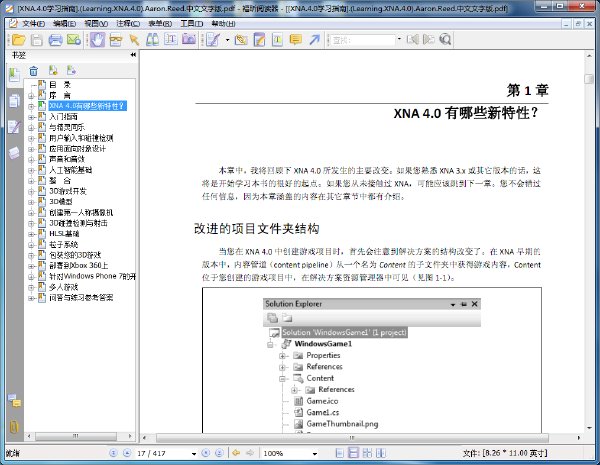Select the blue arrow drawing tool
Image resolution: width=600 pixels, height=465 pixels.
[315, 39]
